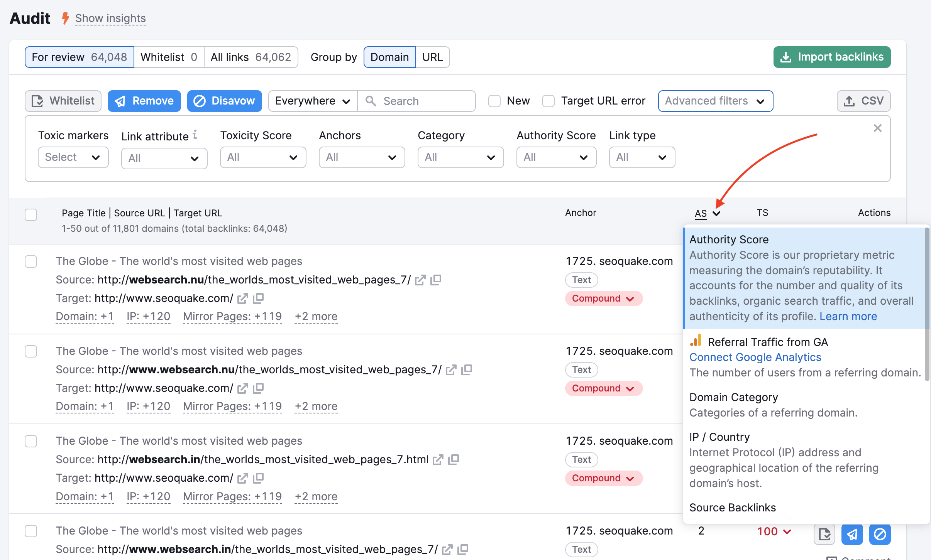Enable the New filter checkbox
The image size is (931, 560).
coord(494,101)
